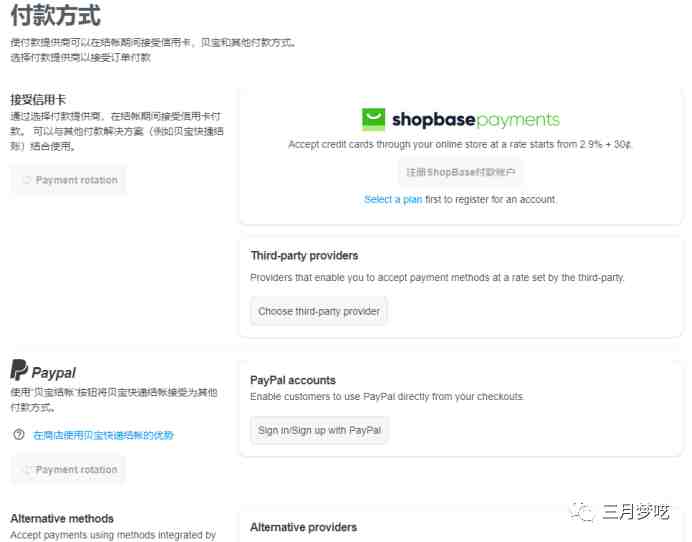Click the 三月梦呓 watermark text
The image size is (692, 542).
pyautogui.click(x=636, y=512)
